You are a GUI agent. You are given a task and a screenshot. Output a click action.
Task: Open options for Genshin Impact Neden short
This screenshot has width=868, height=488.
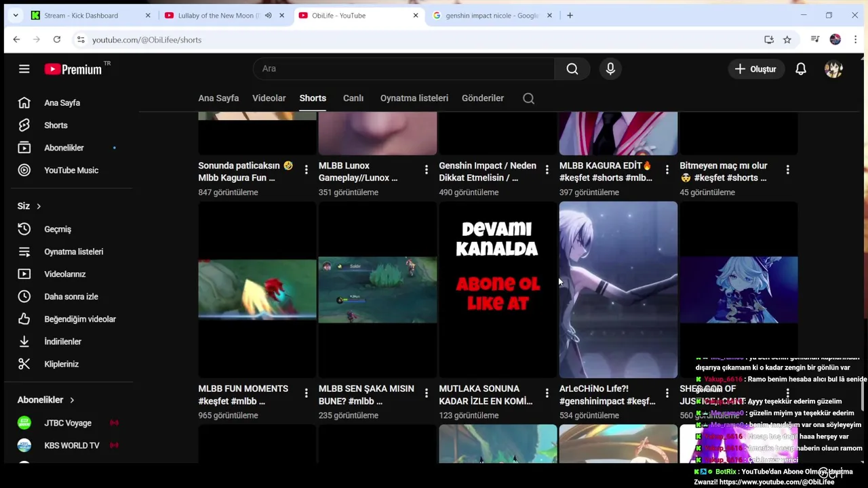tap(547, 169)
